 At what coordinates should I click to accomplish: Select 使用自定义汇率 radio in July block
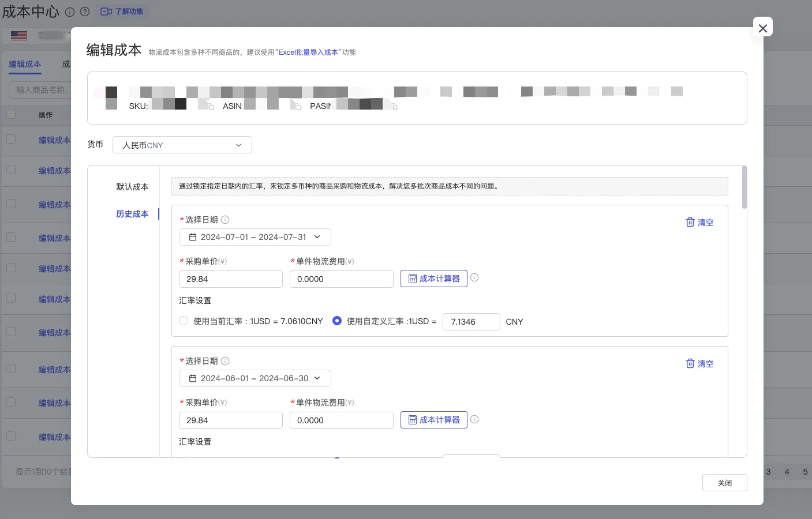tap(337, 321)
